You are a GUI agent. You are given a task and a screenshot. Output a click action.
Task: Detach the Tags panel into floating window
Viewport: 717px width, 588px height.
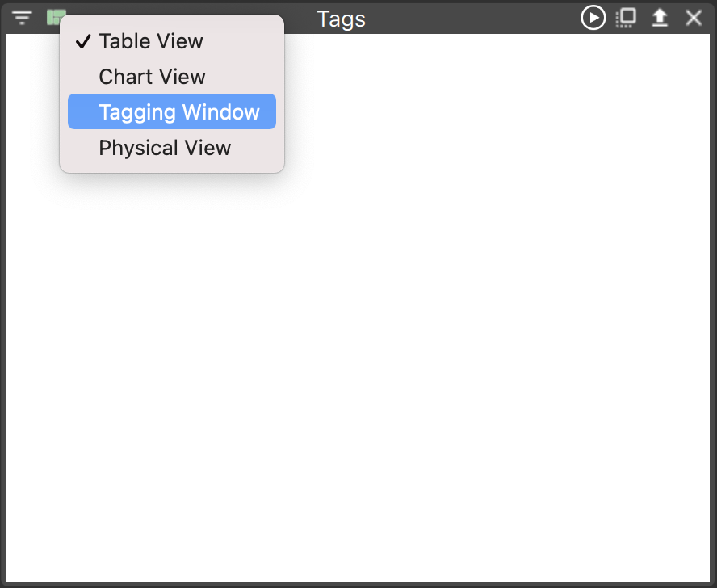tap(626, 18)
